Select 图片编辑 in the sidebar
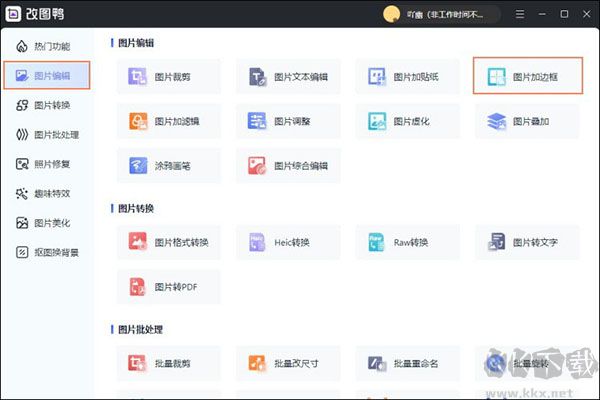The width and height of the screenshot is (600, 400). pos(47,75)
